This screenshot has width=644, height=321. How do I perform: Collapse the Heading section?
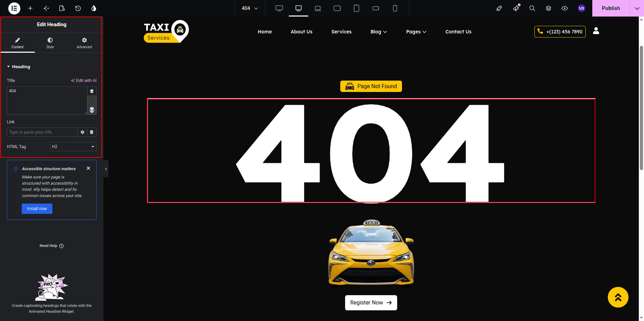click(x=19, y=67)
